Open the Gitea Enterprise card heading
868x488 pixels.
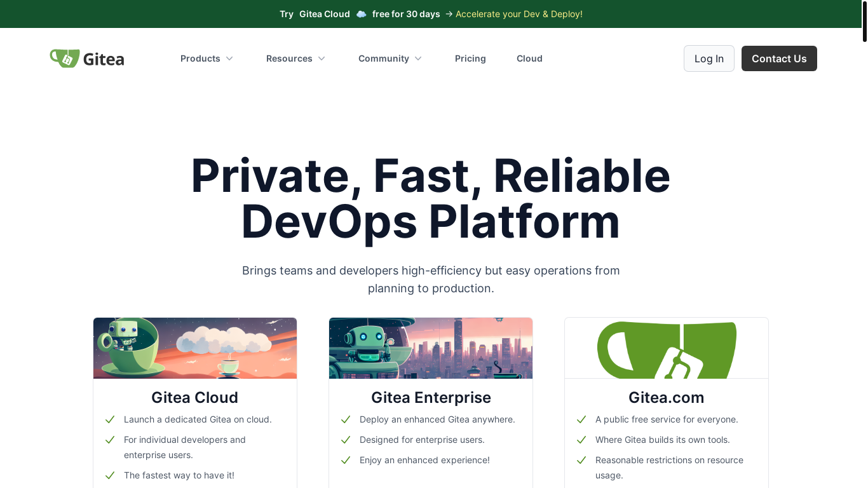(431, 398)
